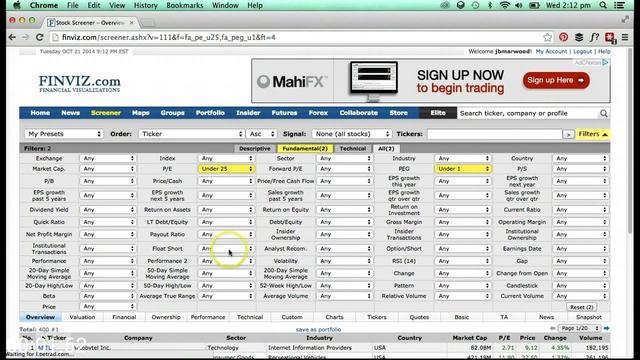This screenshot has width=640, height=360.
Task: Collapse the Filters panel toggle
Action: 593,134
